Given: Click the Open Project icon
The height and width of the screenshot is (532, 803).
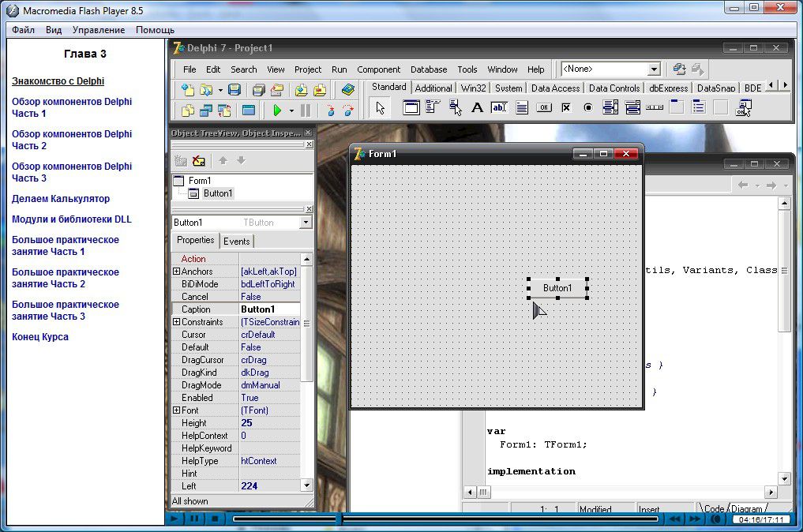Looking at the screenshot, I should click(277, 90).
